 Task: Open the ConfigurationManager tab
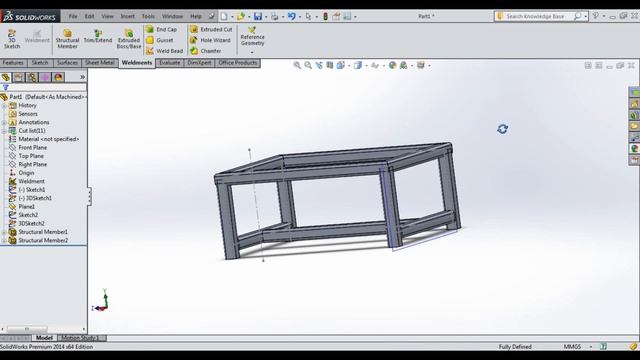(x=32, y=77)
